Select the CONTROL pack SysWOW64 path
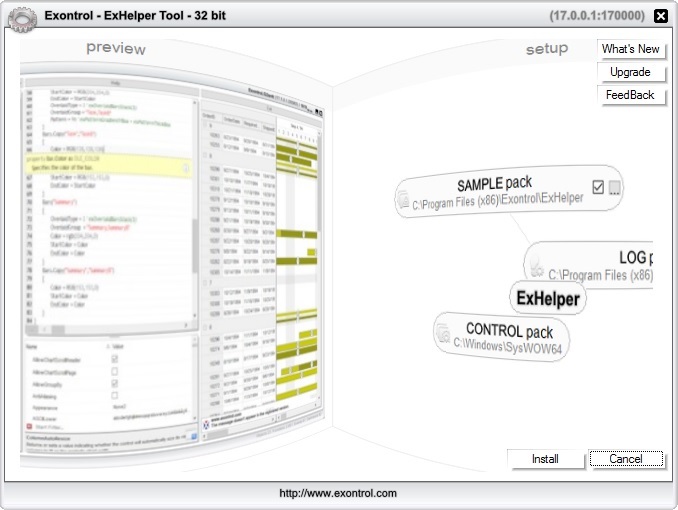Image resolution: width=678 pixels, height=510 pixels. [x=509, y=348]
